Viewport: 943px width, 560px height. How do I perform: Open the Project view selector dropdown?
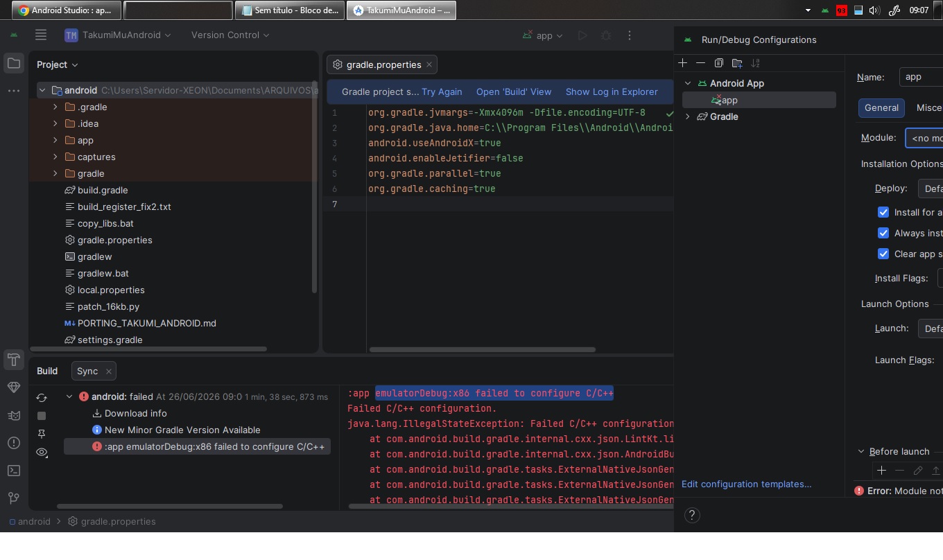point(58,64)
